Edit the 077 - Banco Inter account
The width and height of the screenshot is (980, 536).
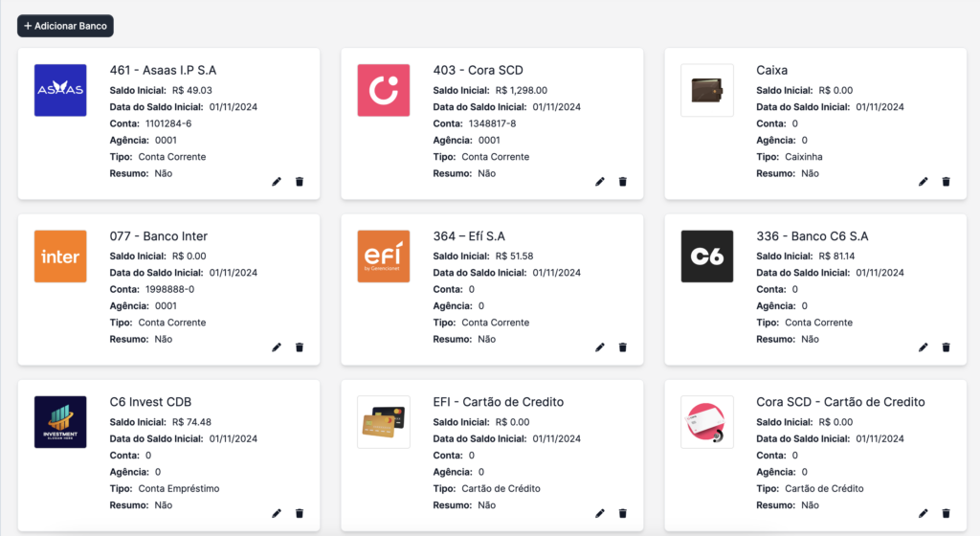[277, 347]
